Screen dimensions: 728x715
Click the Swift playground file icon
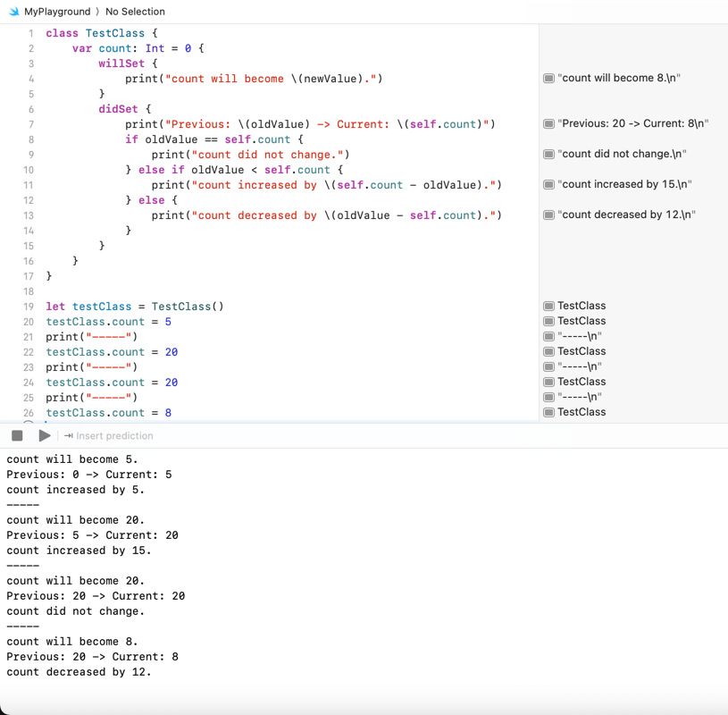tap(14, 11)
